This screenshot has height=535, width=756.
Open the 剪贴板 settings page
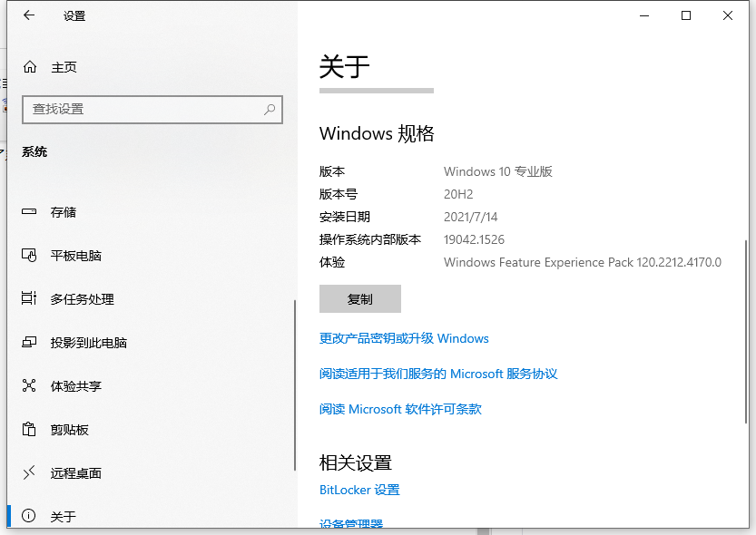pos(69,430)
